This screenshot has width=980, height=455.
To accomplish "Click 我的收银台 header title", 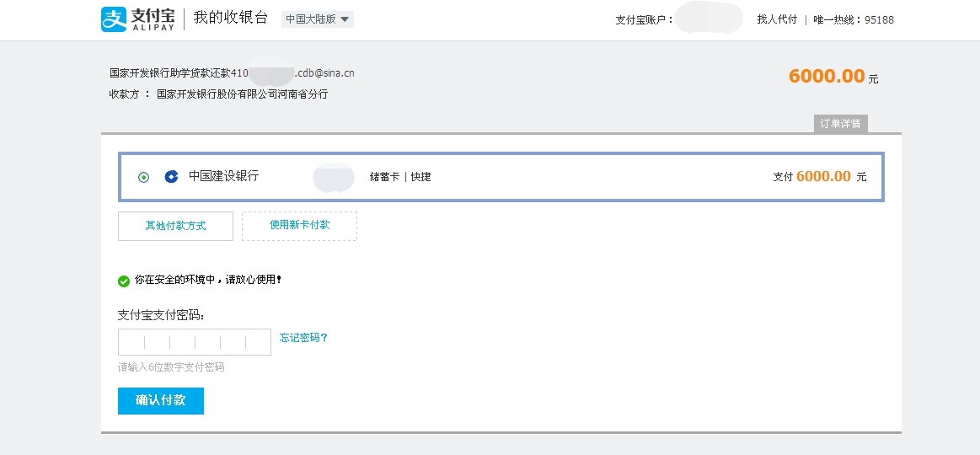I will tap(230, 18).
